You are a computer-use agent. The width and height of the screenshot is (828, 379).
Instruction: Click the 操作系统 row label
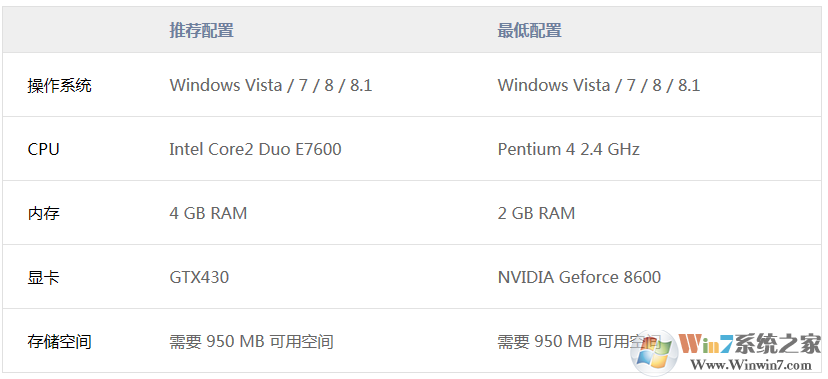59,85
